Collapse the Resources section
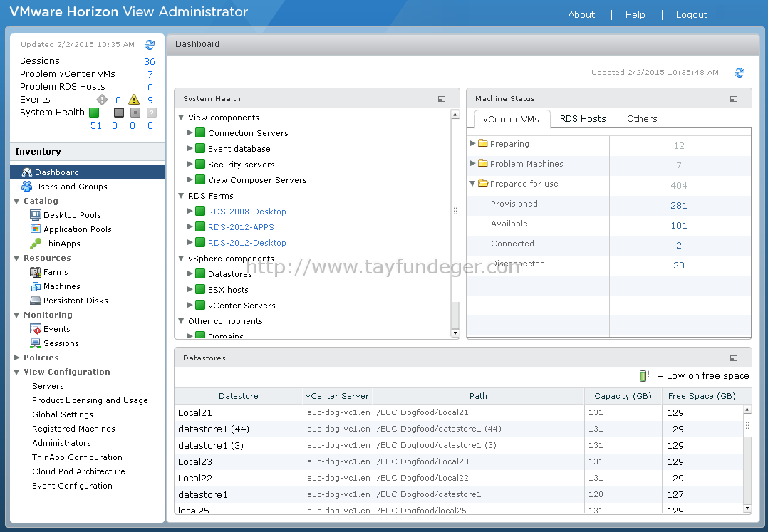768x532 pixels. (16, 259)
